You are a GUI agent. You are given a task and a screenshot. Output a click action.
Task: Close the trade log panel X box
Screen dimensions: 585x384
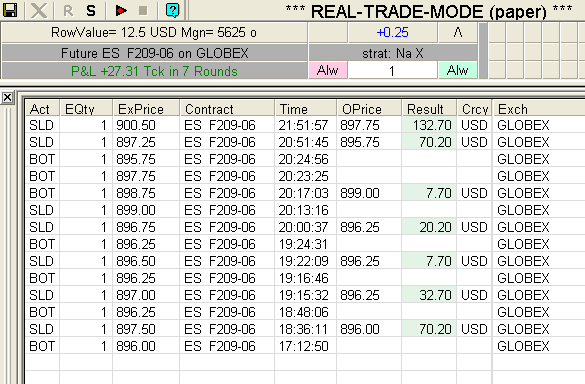pyautogui.click(x=7, y=98)
